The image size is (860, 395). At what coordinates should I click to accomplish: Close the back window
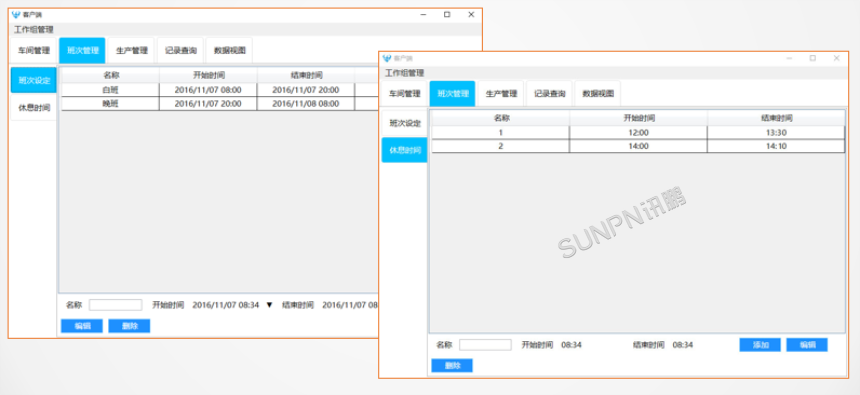(471, 15)
